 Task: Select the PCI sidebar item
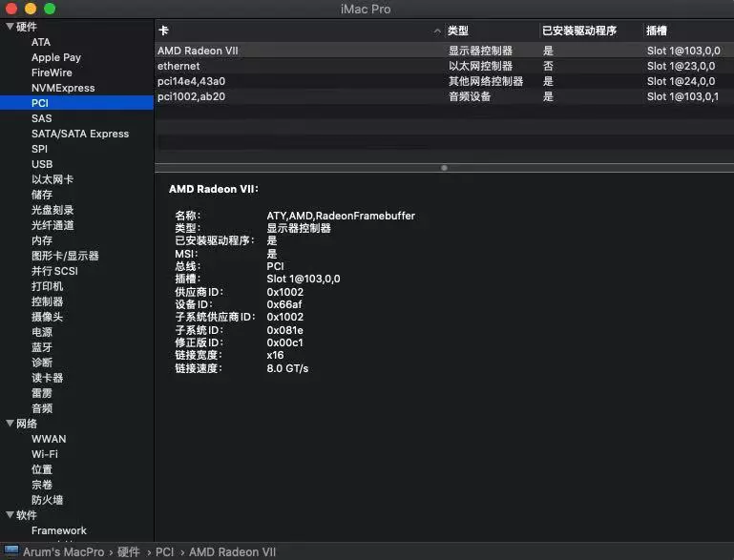click(x=76, y=103)
